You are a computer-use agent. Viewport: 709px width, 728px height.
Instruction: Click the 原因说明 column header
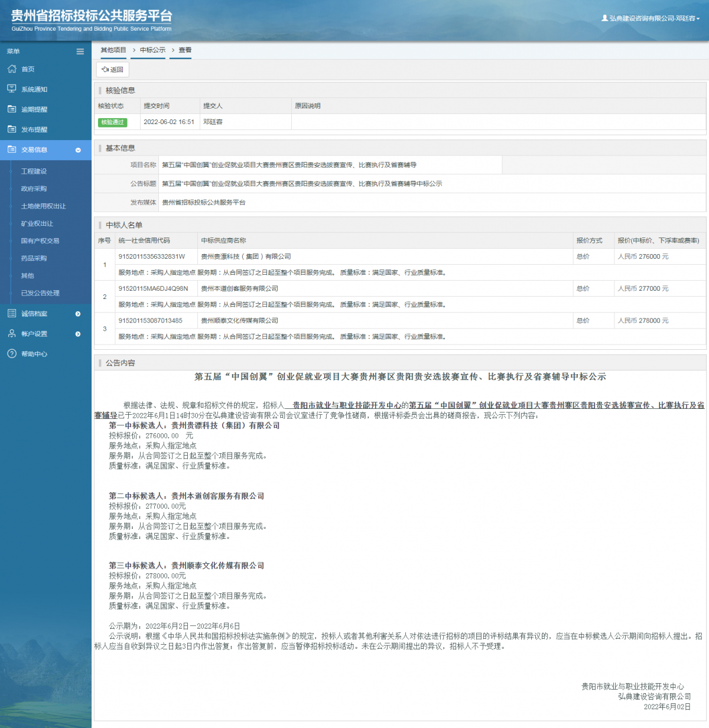coord(308,106)
